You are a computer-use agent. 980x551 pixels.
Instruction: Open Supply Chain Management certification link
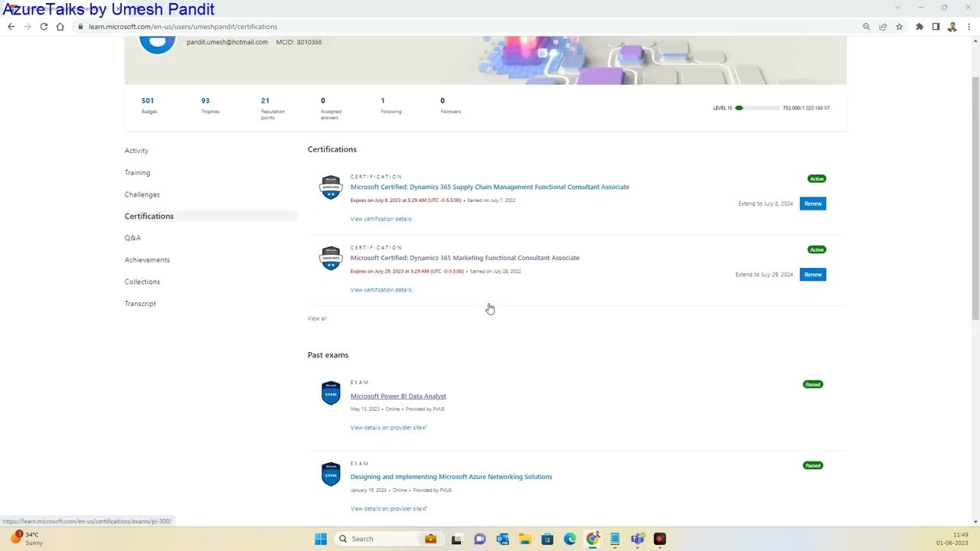pos(489,187)
